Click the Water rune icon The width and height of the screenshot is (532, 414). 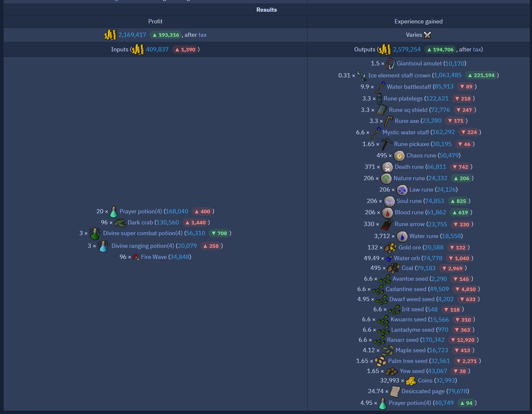(402, 236)
